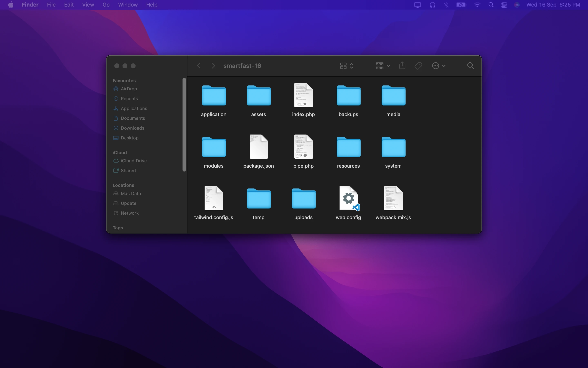Viewport: 588px width, 368px height.
Task: Open the Window menu
Action: (128, 5)
